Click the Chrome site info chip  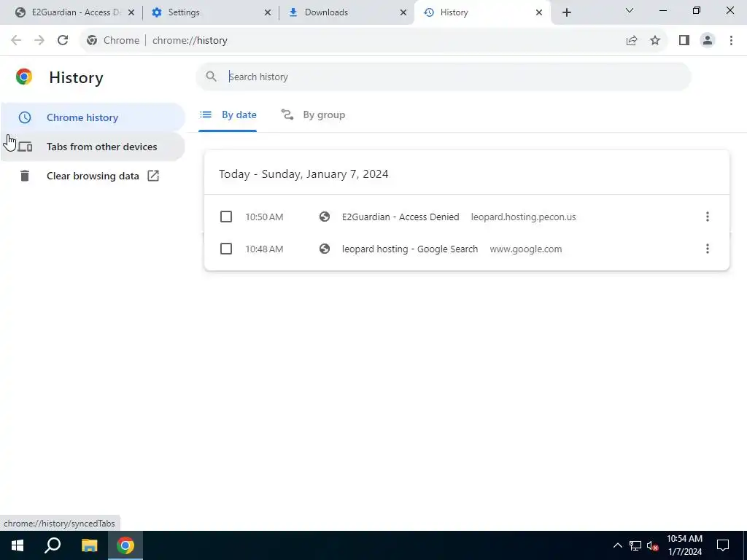point(113,41)
